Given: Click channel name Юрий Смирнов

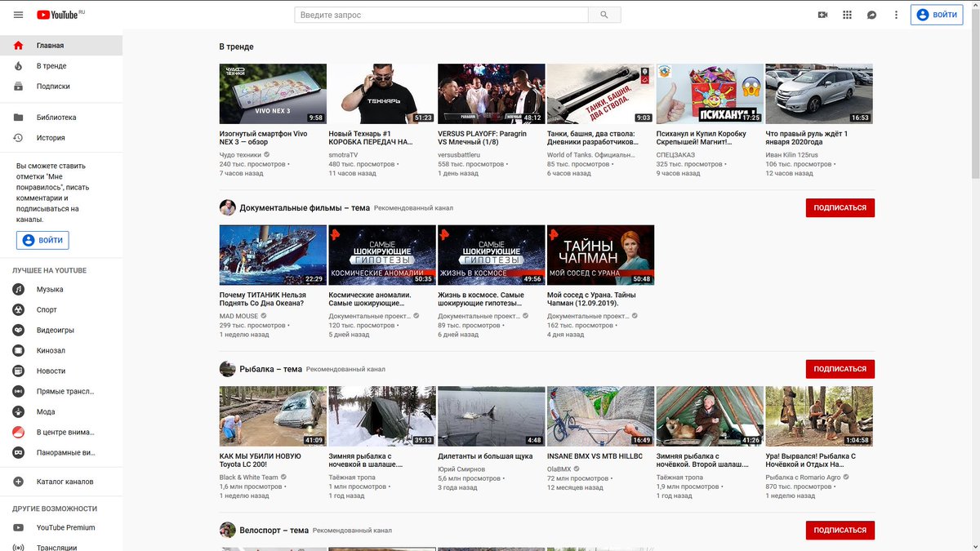Looking at the screenshot, I should pos(461,469).
